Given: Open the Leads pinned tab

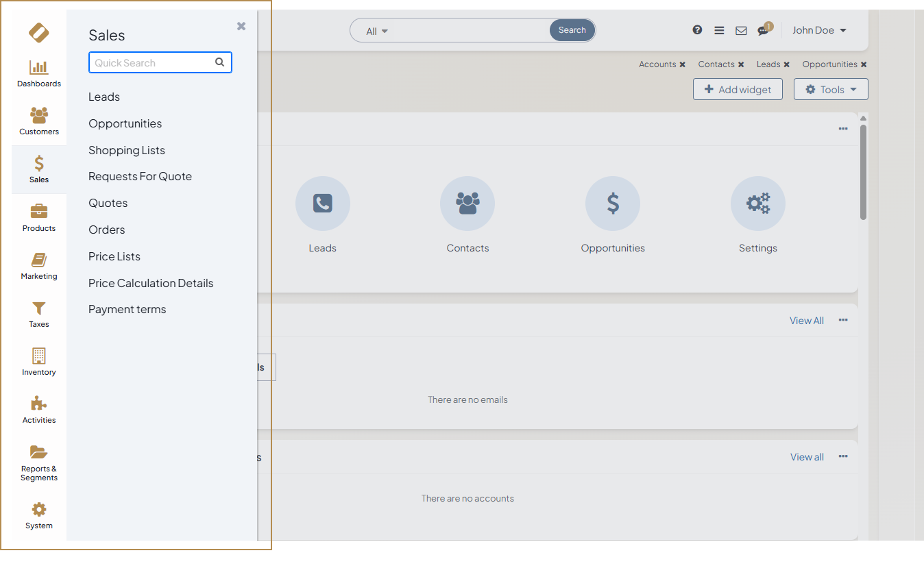Looking at the screenshot, I should (x=768, y=64).
